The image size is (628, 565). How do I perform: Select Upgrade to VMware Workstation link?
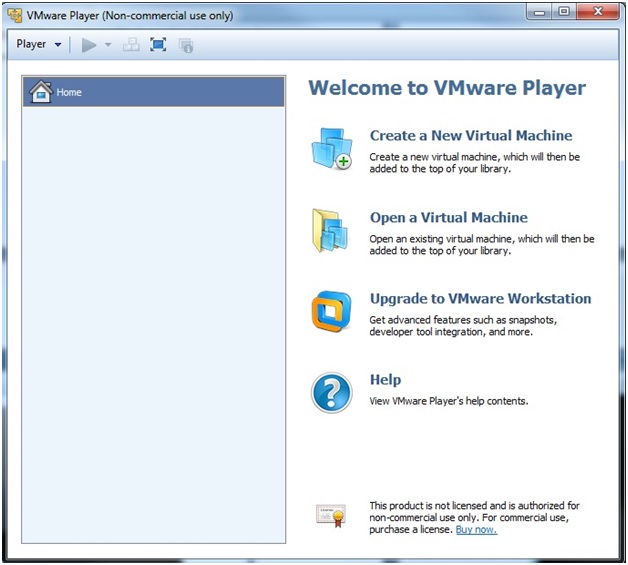click(x=480, y=299)
